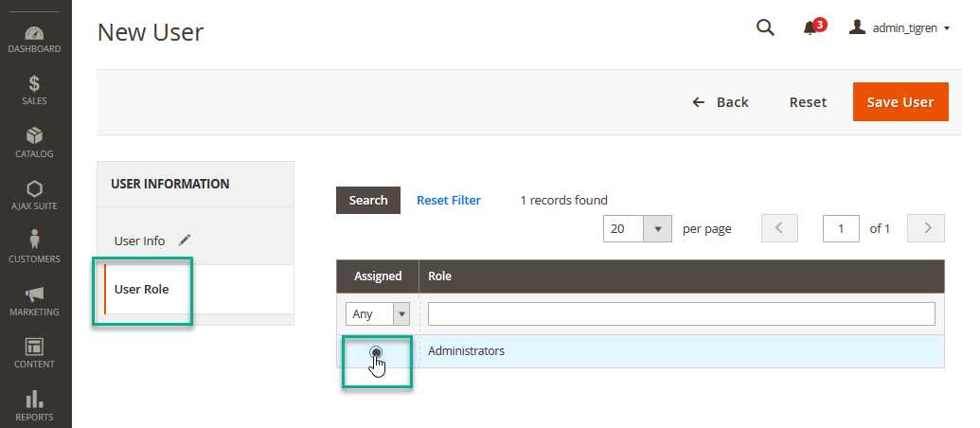Click the Save User button

[x=900, y=102]
